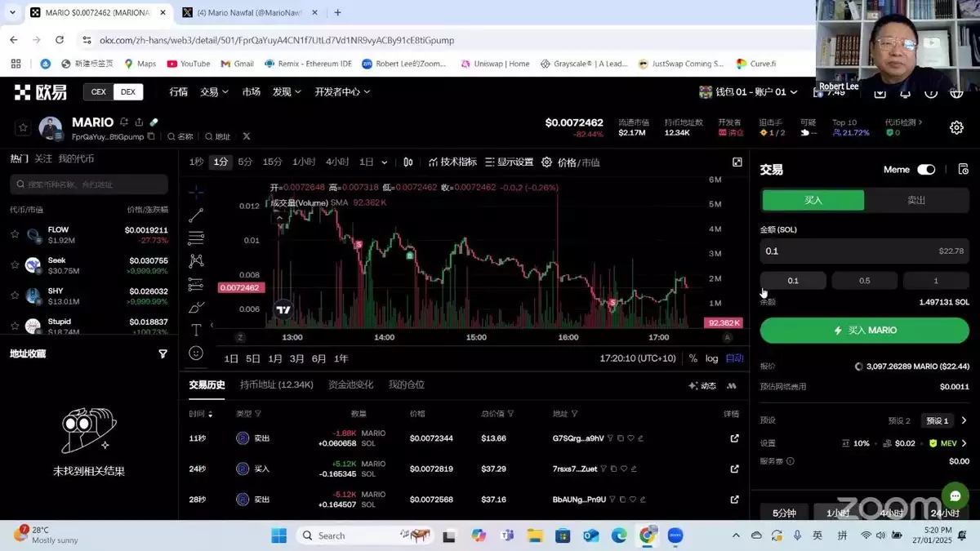Image resolution: width=980 pixels, height=551 pixels.
Task: Select preset 预设 1
Action: (x=937, y=420)
